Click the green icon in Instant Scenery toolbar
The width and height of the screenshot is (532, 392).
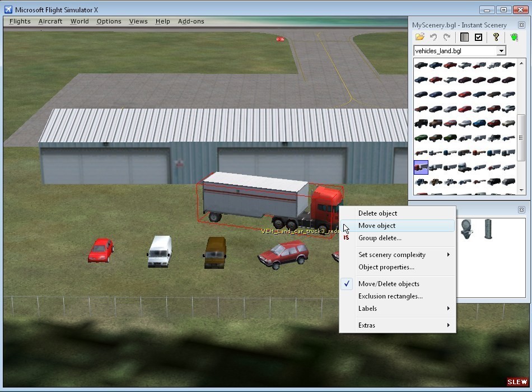[514, 38]
